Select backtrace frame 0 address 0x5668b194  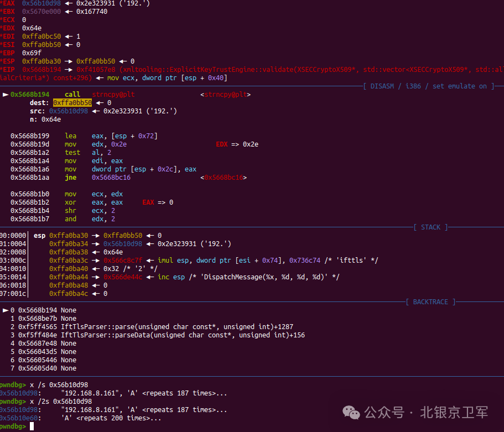(x=38, y=310)
